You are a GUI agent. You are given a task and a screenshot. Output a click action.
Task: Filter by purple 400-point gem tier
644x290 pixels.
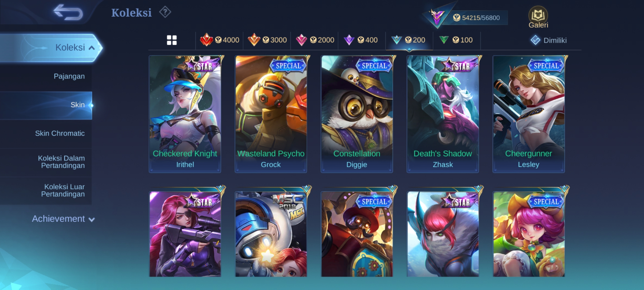[x=361, y=40]
